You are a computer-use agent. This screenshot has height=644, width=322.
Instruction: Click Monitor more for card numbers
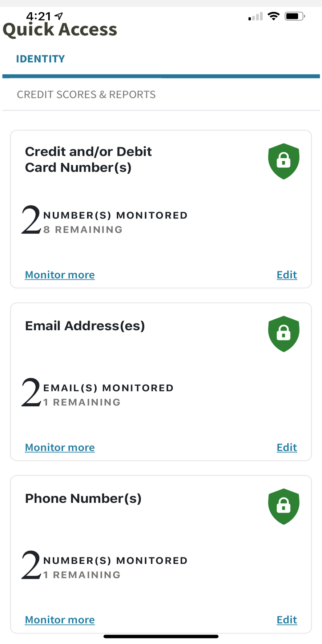pyautogui.click(x=60, y=275)
